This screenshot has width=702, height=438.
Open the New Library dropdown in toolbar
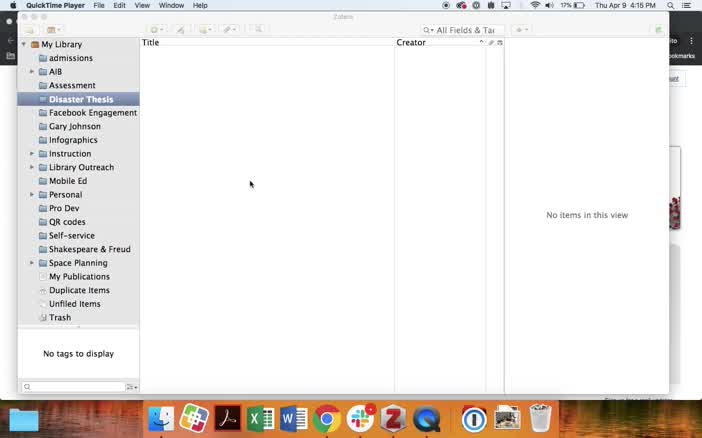(54, 30)
